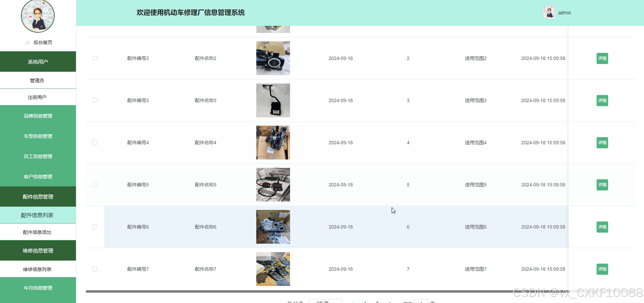Go to 维修信息列表 in the sidebar
Image resolution: width=644 pixels, height=303 pixels.
pyautogui.click(x=37, y=269)
